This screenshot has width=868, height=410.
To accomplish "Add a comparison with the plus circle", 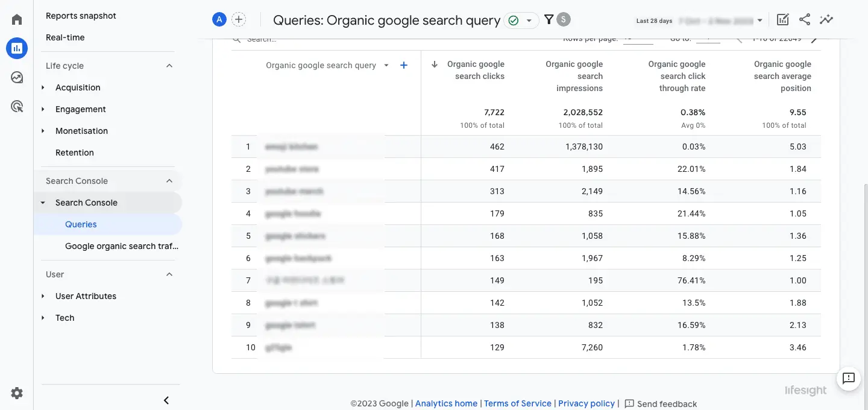I will click(x=239, y=19).
